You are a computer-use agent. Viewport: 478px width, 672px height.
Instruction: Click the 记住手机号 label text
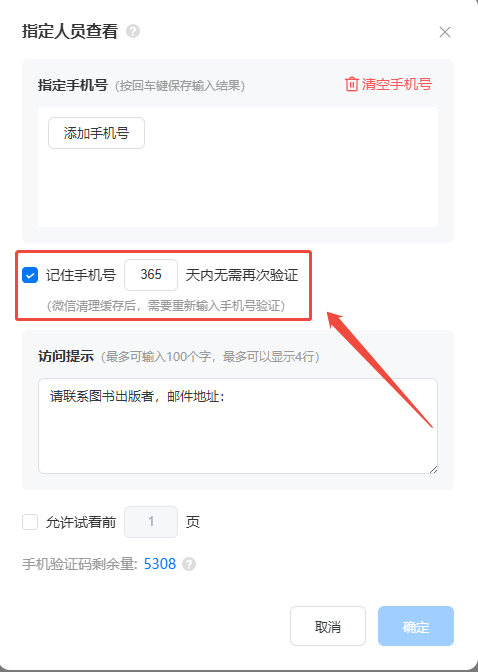(x=81, y=275)
